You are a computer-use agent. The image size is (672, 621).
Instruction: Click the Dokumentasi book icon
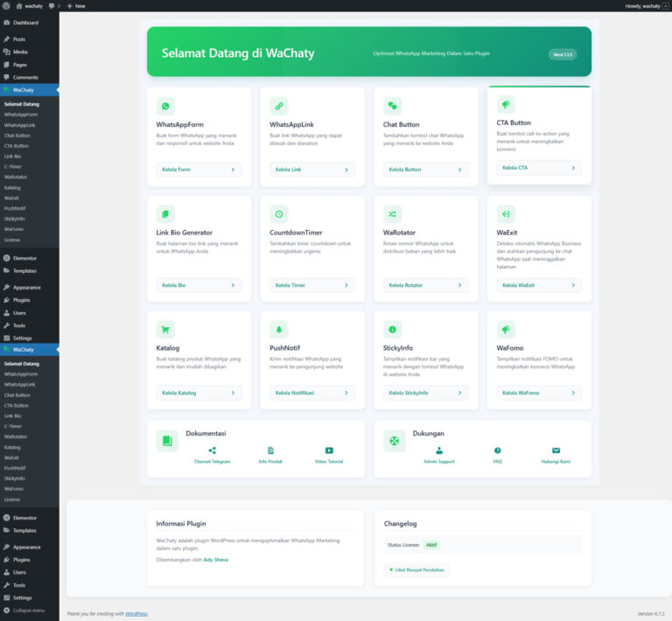click(167, 441)
